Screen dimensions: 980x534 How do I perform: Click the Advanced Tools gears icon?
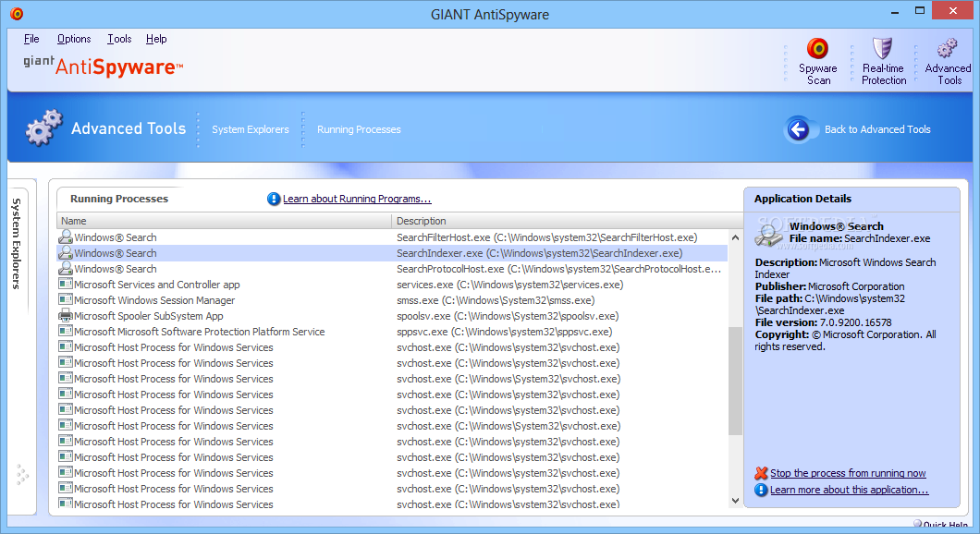[947, 49]
